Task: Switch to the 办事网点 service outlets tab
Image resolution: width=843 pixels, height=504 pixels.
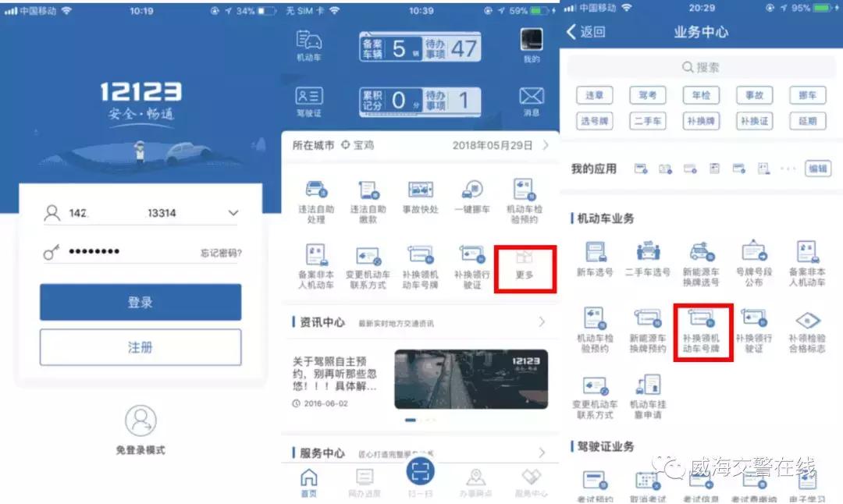Action: [476, 480]
